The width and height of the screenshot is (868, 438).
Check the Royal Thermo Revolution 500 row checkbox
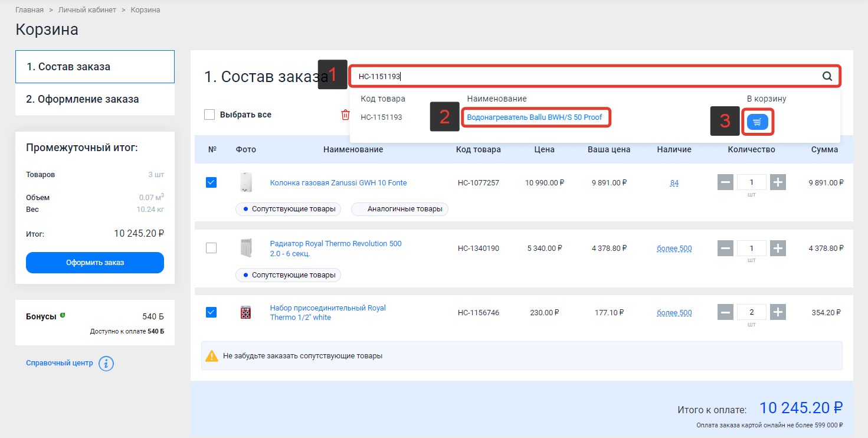[x=211, y=248]
